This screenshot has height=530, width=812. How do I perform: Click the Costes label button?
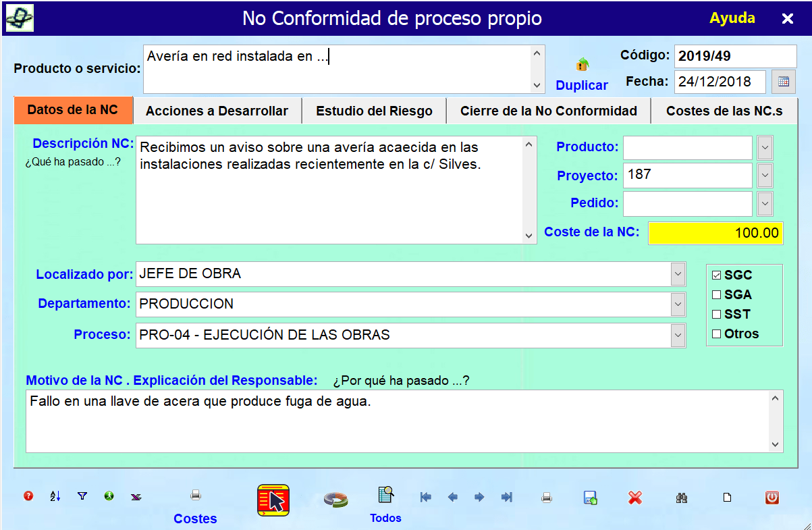[195, 519]
